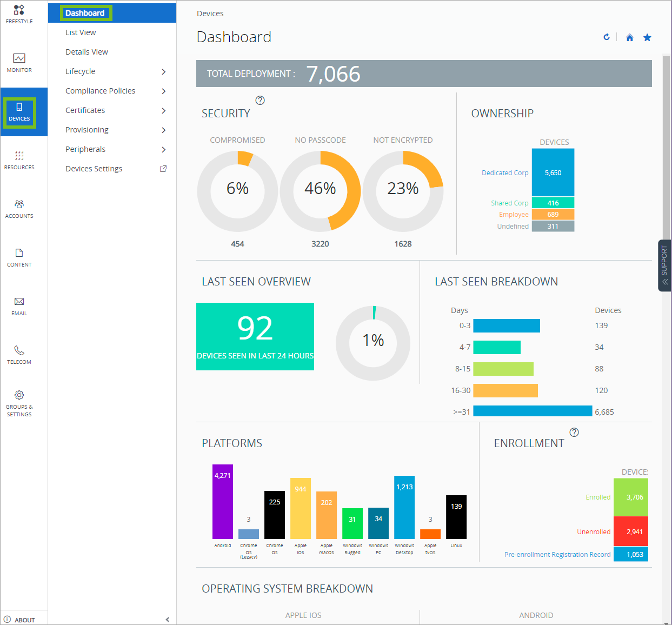672x625 pixels.
Task: Expand the Lifecycle submenu
Action: coord(163,71)
